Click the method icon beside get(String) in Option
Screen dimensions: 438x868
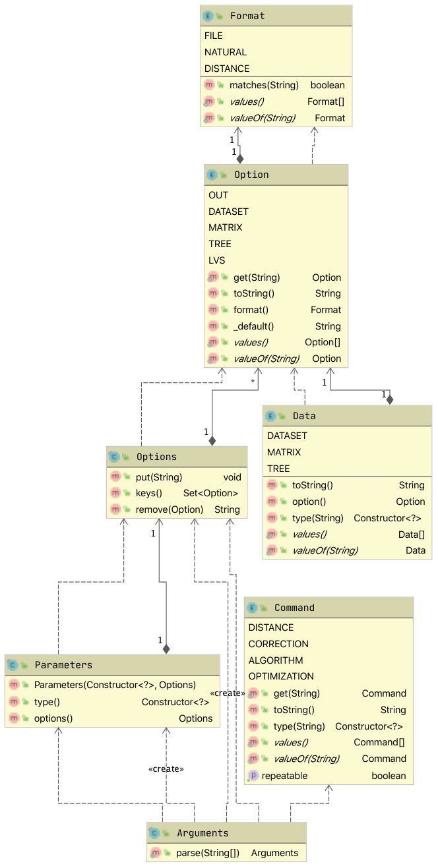[x=212, y=277]
